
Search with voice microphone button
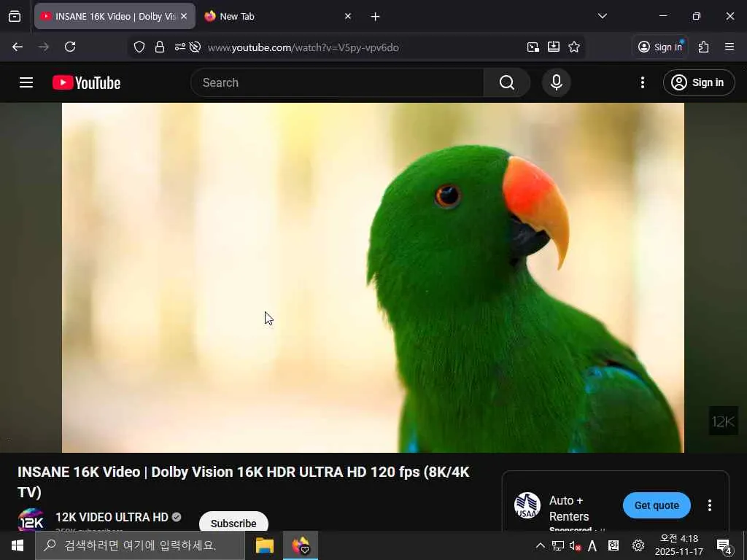coord(557,82)
